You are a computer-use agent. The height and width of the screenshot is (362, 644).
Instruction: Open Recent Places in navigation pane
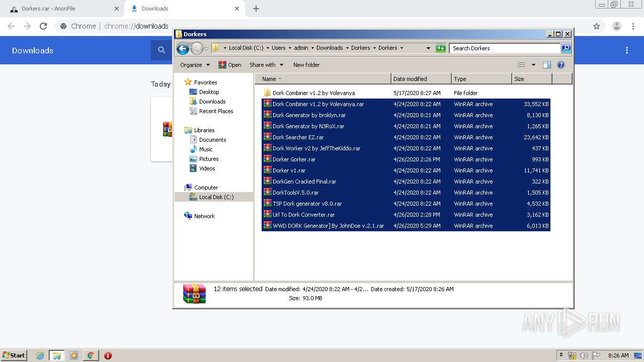pyautogui.click(x=211, y=111)
